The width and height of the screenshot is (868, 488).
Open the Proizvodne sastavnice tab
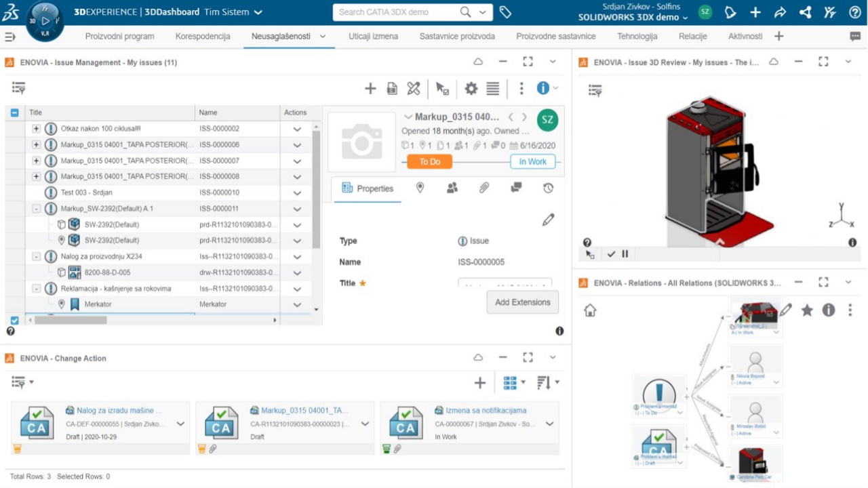click(x=556, y=37)
